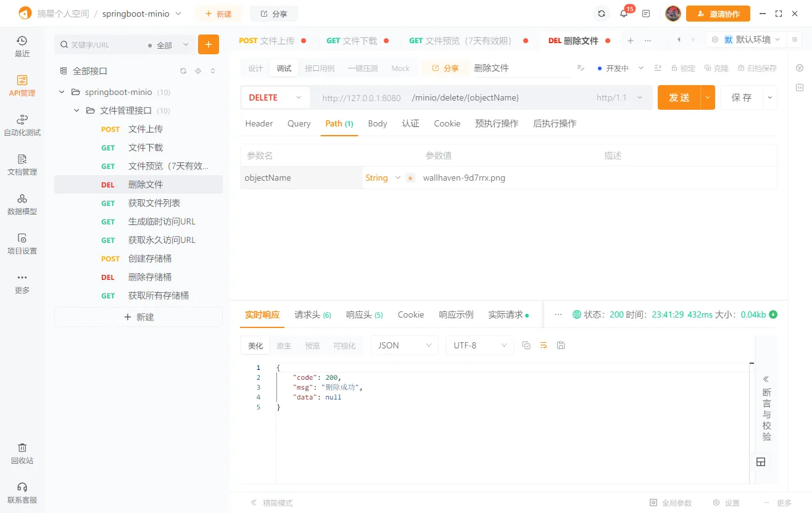Image resolution: width=812 pixels, height=513 pixels.
Task: Click the circled check icon on right edge
Action: coord(800,68)
